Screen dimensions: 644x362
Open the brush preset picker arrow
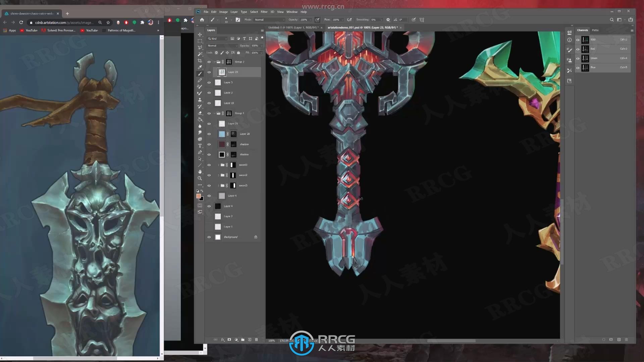(231, 20)
